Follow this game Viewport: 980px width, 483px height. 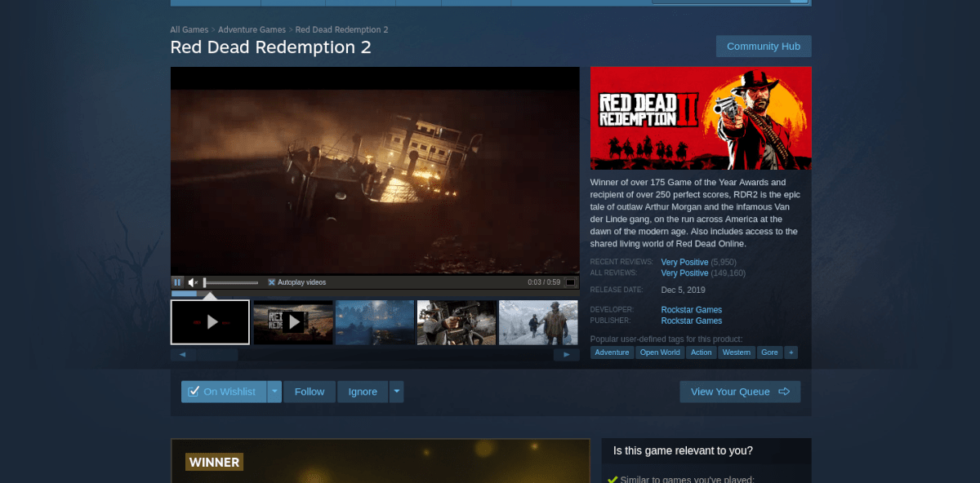click(310, 392)
